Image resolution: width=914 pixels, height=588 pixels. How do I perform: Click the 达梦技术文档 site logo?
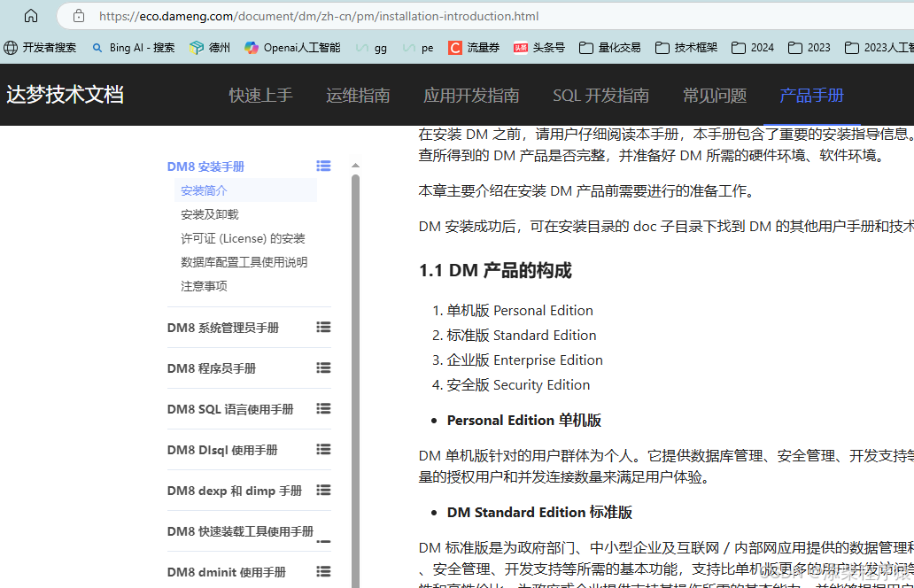point(65,95)
